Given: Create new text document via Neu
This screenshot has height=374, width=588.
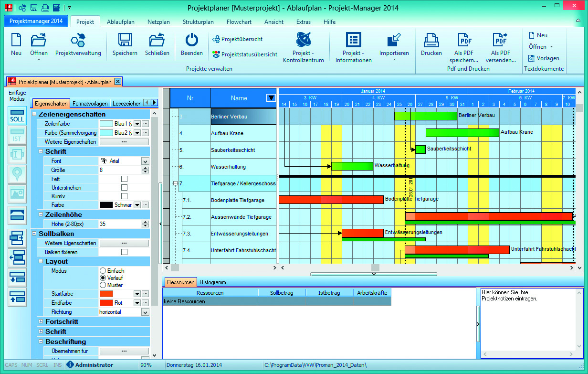Looking at the screenshot, I should pos(538,35).
